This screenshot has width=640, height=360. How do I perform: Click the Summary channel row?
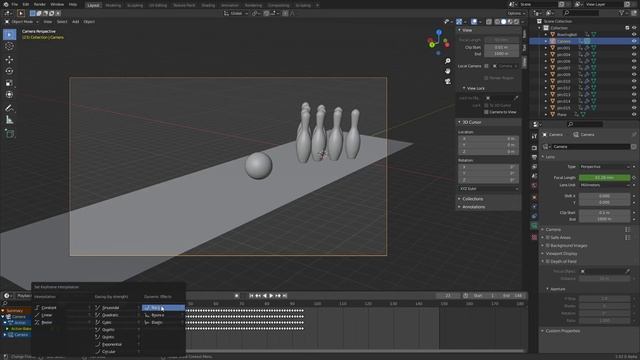[x=16, y=311]
